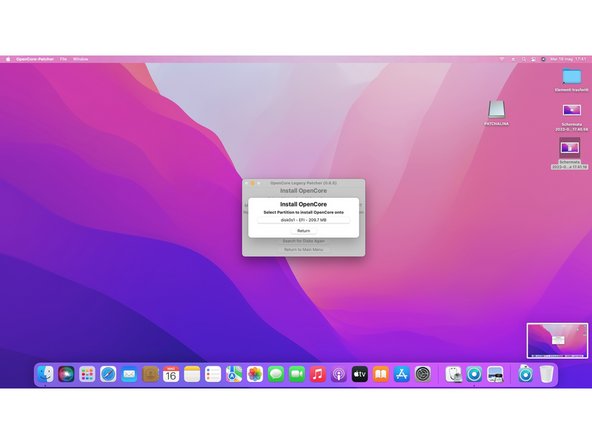Open System Preferences from the Dock
The width and height of the screenshot is (592, 444).
pyautogui.click(x=423, y=375)
